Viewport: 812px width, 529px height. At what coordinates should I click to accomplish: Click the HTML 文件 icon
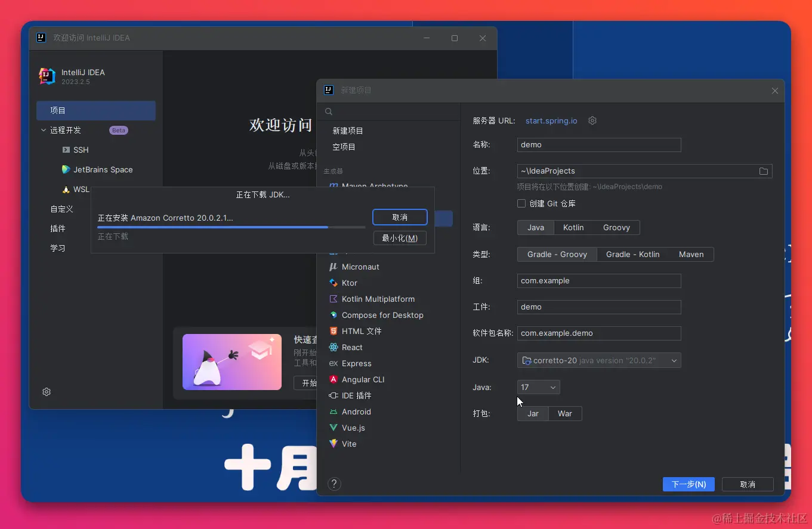(334, 331)
